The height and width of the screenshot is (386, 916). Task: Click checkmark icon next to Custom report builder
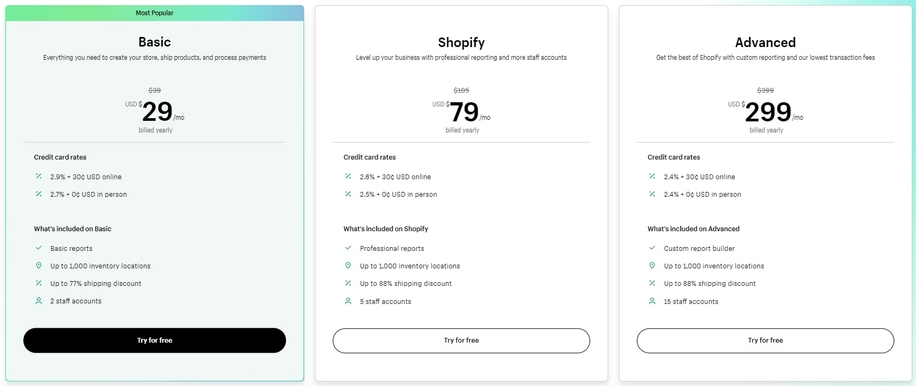tap(652, 248)
